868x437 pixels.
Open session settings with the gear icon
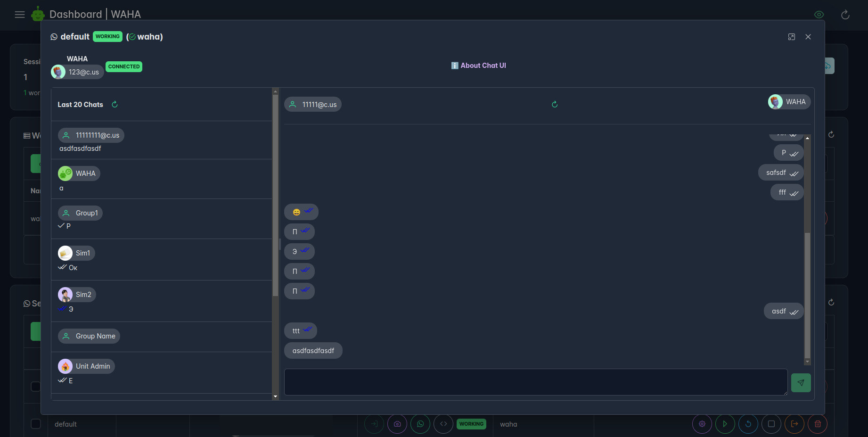702,424
